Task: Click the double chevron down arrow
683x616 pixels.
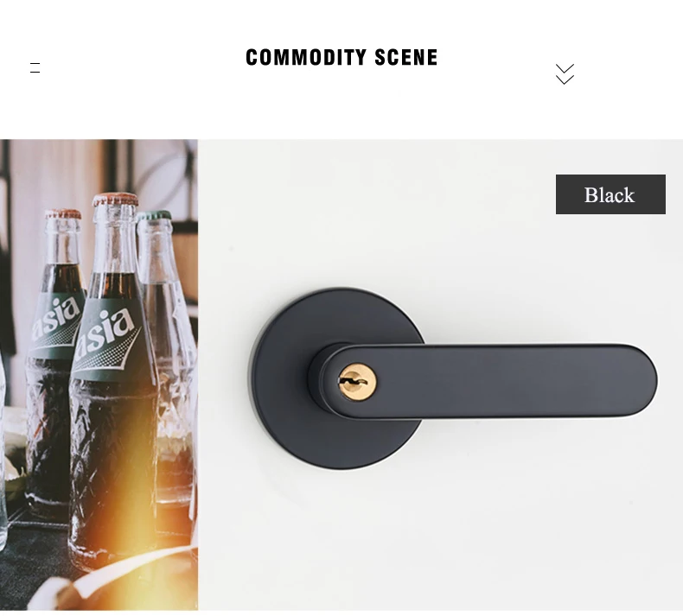Action: click(565, 74)
